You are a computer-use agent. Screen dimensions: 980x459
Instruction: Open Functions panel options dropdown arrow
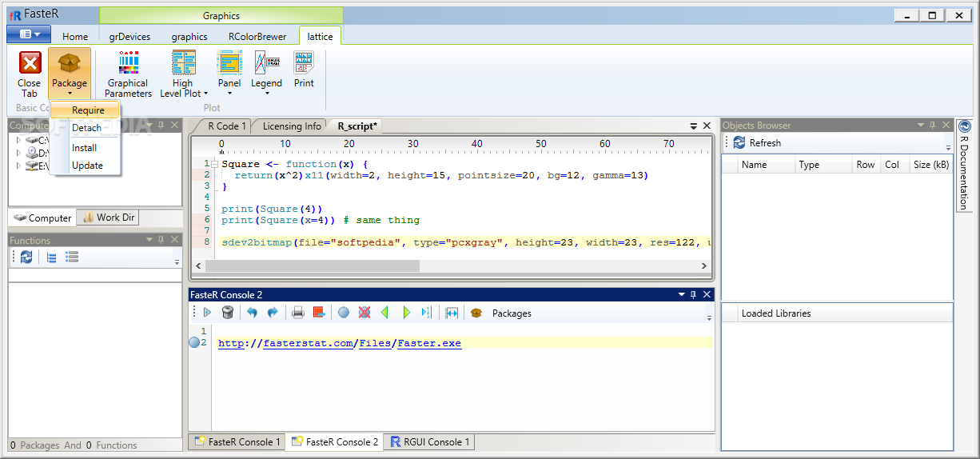[x=149, y=240]
